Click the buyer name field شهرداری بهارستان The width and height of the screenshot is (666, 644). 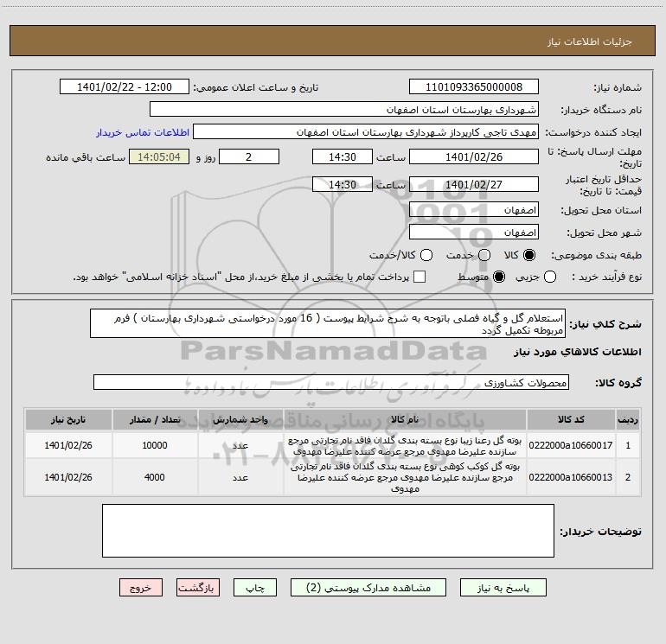point(344,110)
